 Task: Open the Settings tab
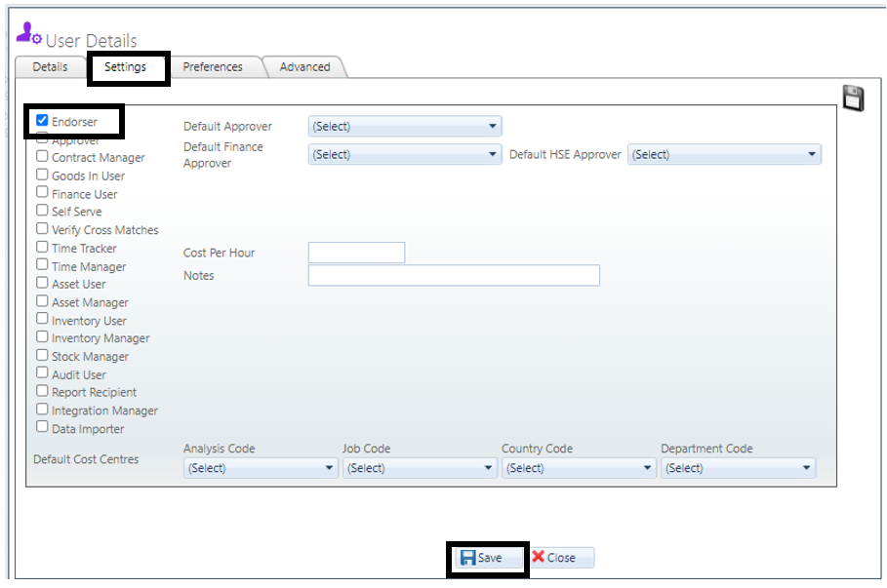125,66
